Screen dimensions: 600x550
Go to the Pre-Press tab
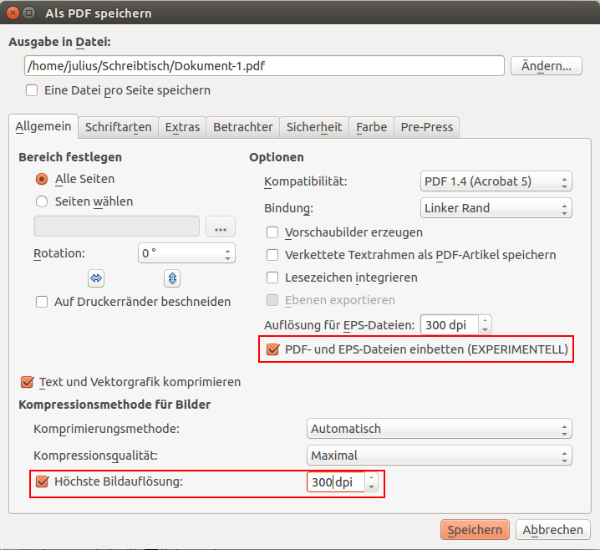point(426,127)
